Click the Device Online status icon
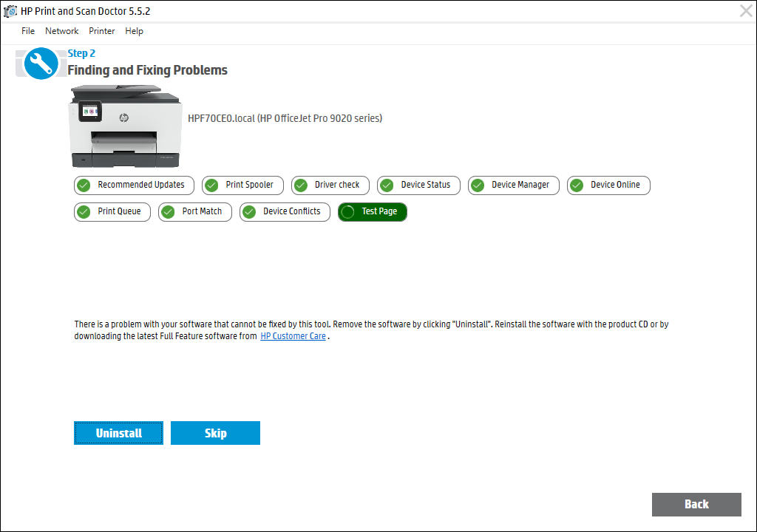The width and height of the screenshot is (757, 532). coord(577,185)
